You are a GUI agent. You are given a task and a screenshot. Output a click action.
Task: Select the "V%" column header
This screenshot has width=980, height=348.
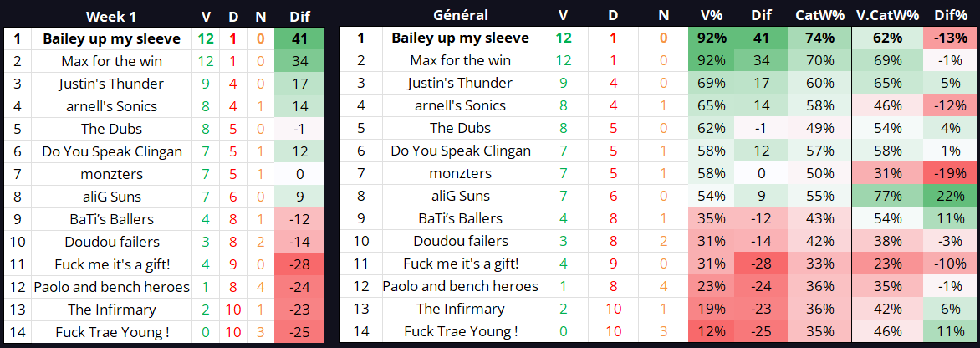tap(712, 16)
